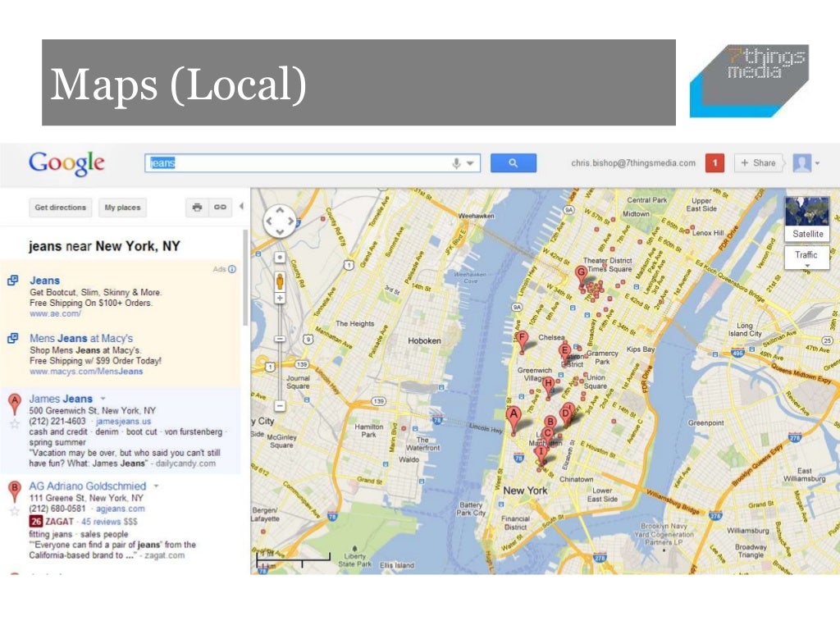840x630 pixels.
Task: Click map marker A
Action: [x=514, y=418]
